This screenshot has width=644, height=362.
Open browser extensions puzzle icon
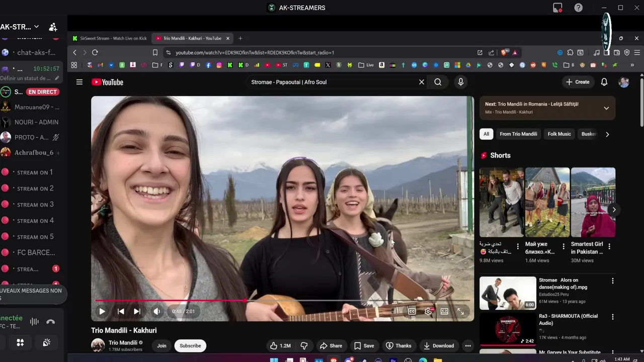point(570,52)
